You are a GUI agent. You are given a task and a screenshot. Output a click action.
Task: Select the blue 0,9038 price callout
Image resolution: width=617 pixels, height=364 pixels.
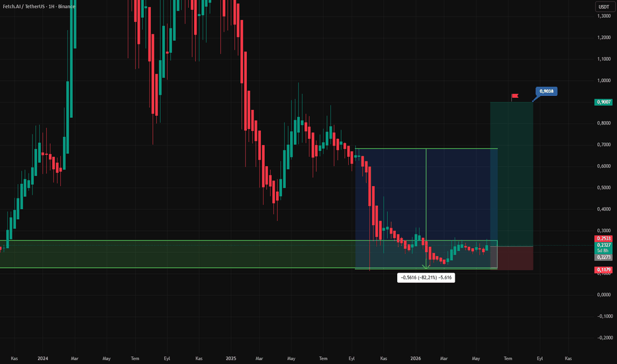click(x=546, y=91)
